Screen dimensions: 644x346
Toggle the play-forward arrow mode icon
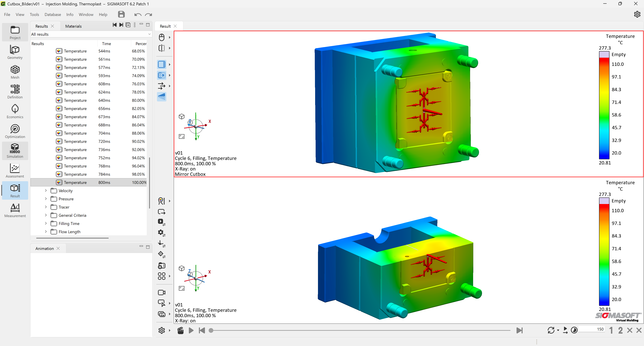click(565, 330)
